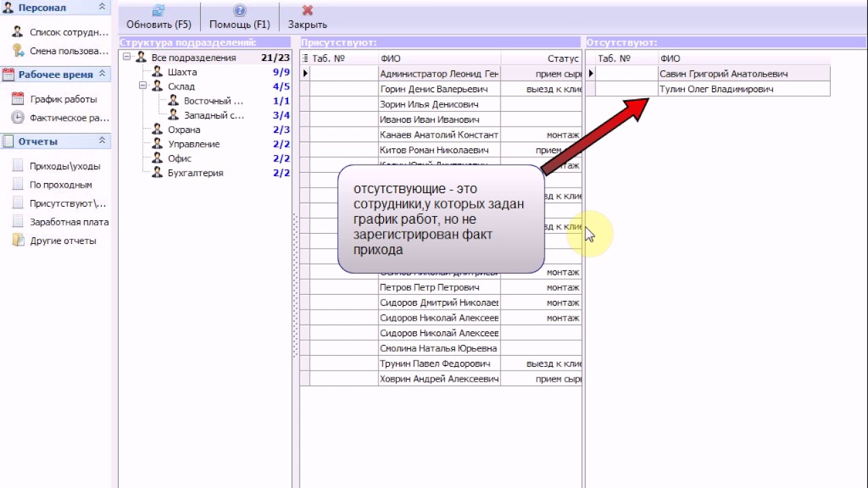Sort Отсутствуют list by ФИО column
The width and height of the screenshot is (868, 488).
[744, 58]
